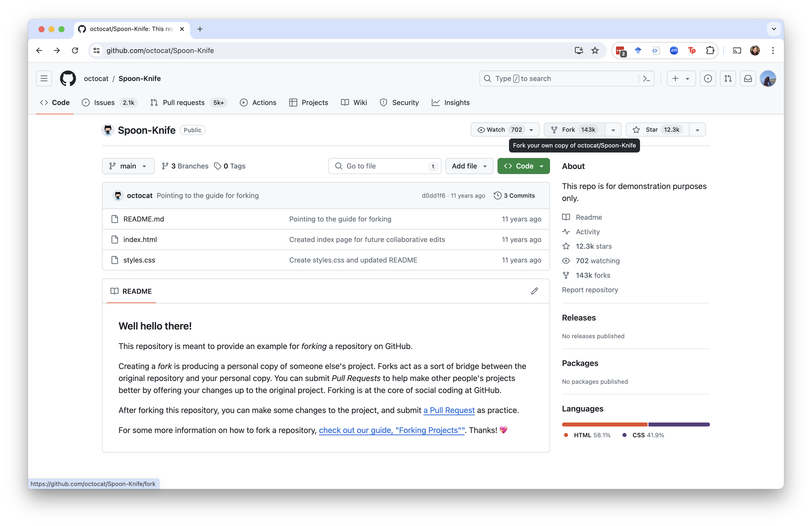Edit README with the pencil icon
Screen dimensions: 812x526
click(534, 291)
